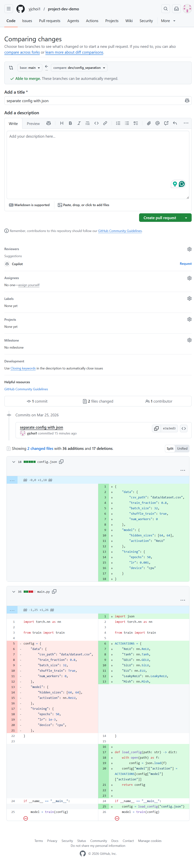This screenshot has height=868, width=194.
Task: Click the assign yourself link
Action: [29, 285]
